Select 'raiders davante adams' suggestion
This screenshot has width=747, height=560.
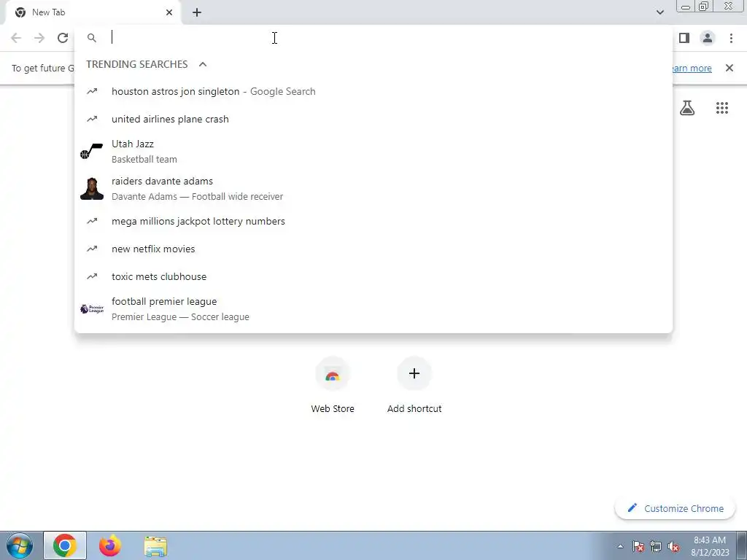pos(373,189)
